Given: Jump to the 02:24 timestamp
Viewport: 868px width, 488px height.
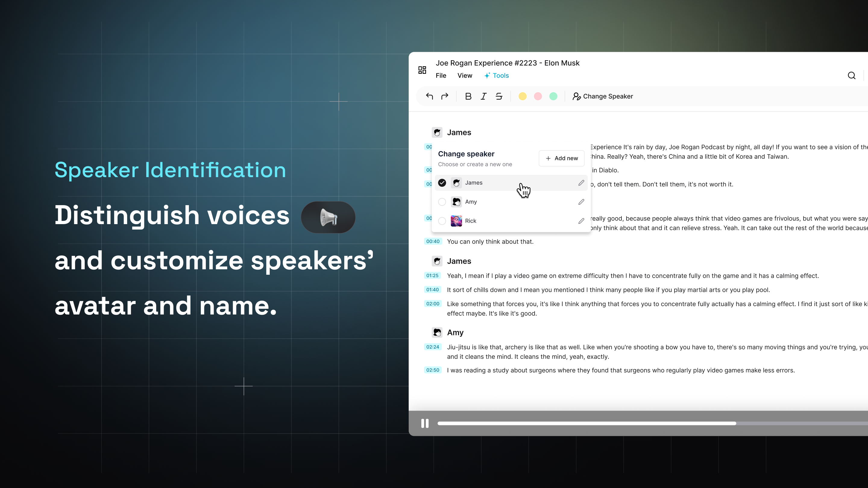Looking at the screenshot, I should [x=433, y=347].
